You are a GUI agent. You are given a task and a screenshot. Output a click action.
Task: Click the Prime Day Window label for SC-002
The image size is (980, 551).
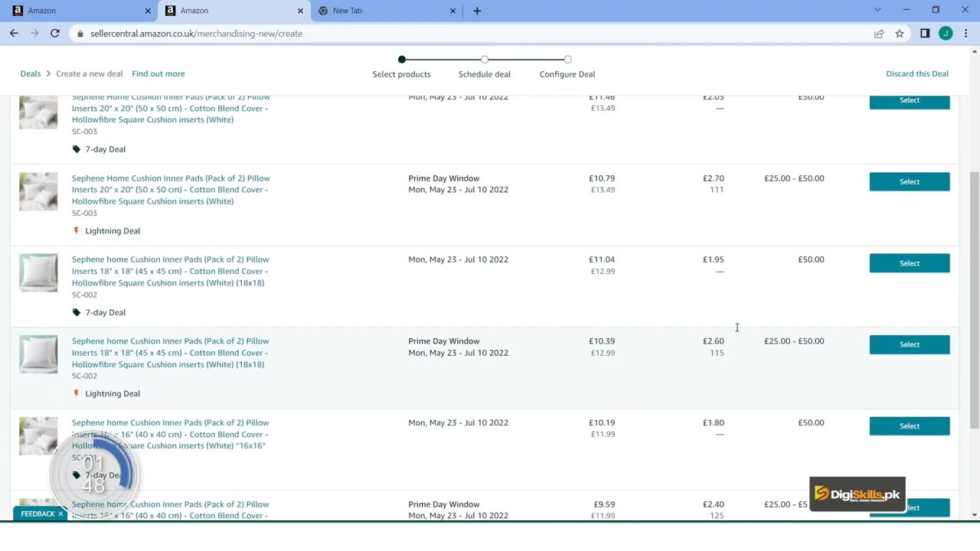click(444, 341)
